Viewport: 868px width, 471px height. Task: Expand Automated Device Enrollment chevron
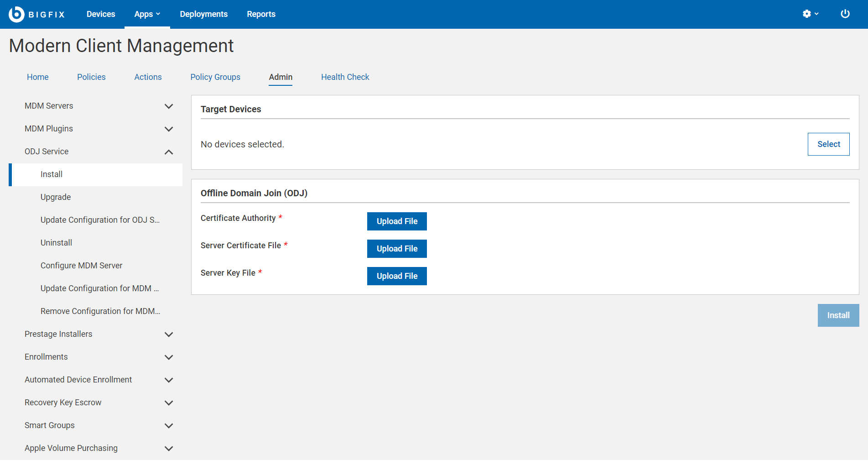[x=168, y=380]
